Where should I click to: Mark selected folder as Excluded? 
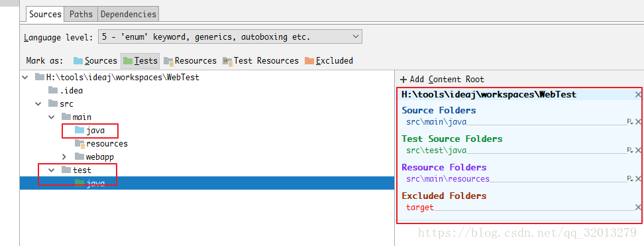coord(329,61)
